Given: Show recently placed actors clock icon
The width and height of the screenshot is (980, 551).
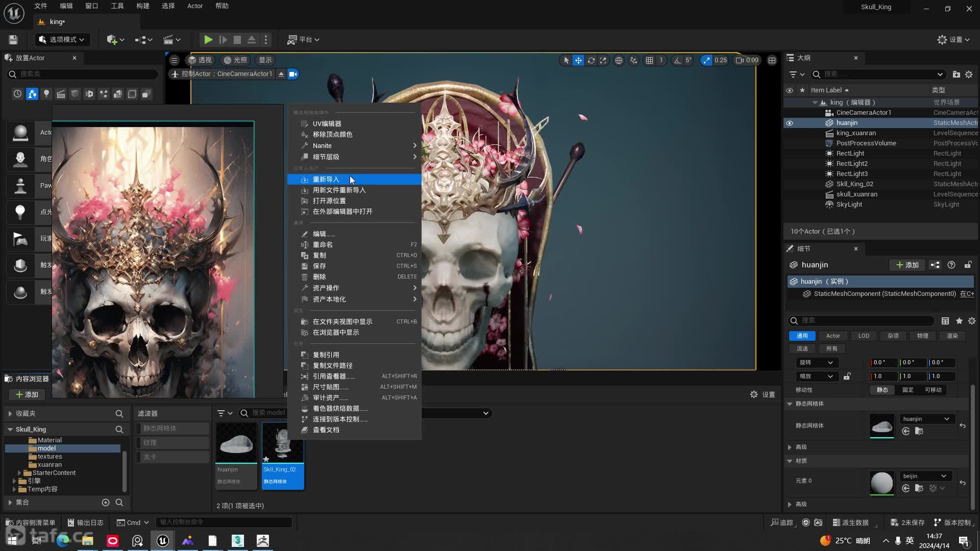Looking at the screenshot, I should 18,94.
